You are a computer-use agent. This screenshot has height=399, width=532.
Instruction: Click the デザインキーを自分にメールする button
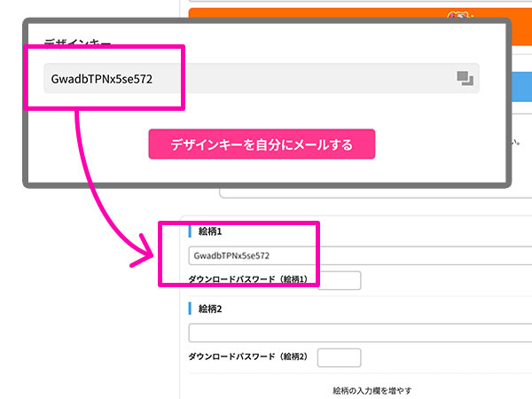point(262,145)
